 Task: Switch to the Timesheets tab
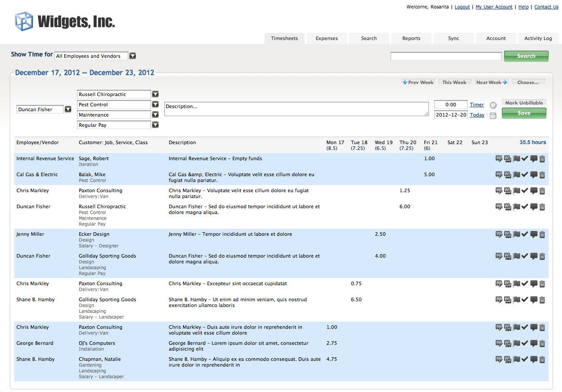coord(285,39)
